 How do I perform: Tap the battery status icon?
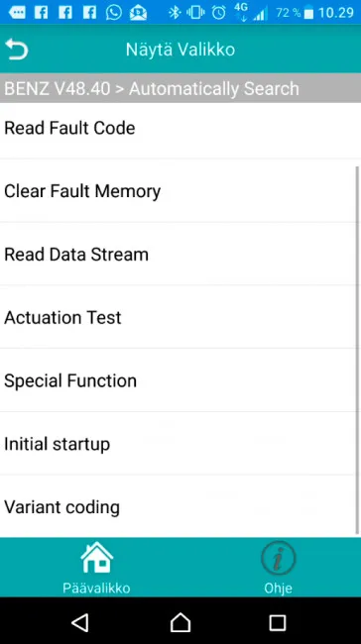coord(308,13)
